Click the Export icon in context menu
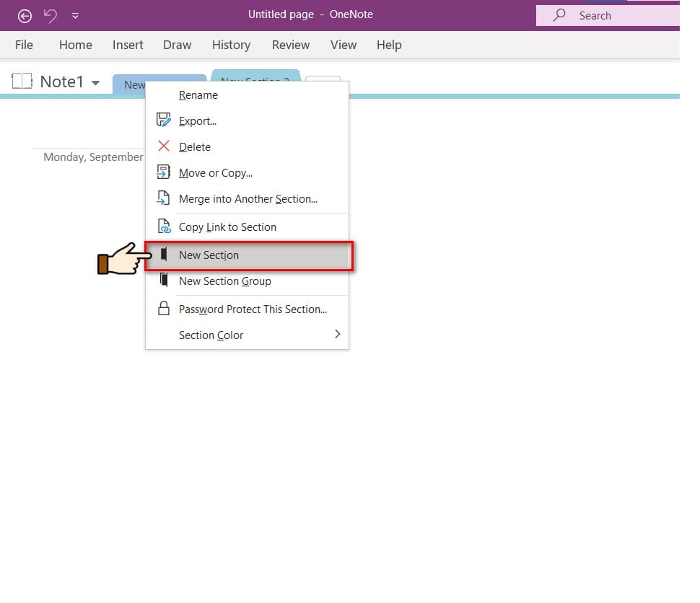This screenshot has width=700, height=603. [x=163, y=120]
